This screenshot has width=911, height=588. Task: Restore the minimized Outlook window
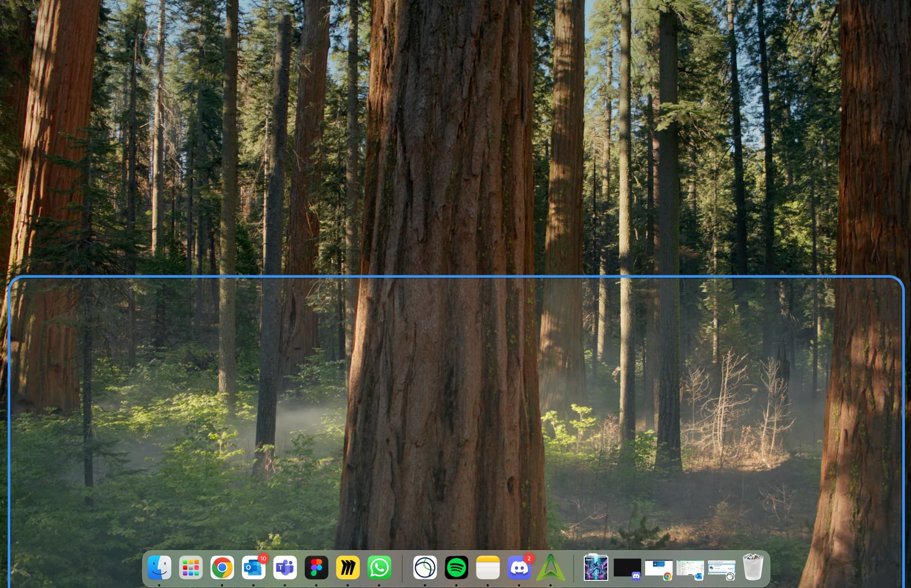click(690, 568)
